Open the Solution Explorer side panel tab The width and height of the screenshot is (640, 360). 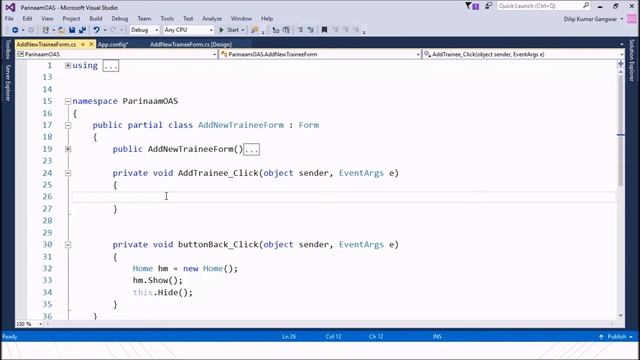click(x=632, y=60)
